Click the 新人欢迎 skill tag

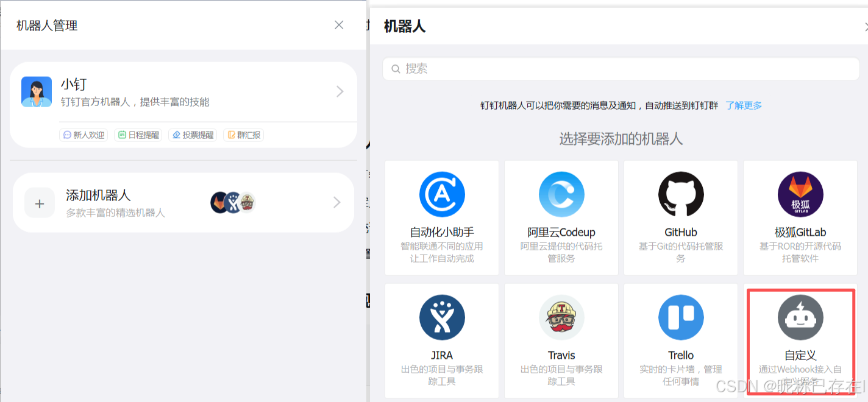tap(84, 135)
